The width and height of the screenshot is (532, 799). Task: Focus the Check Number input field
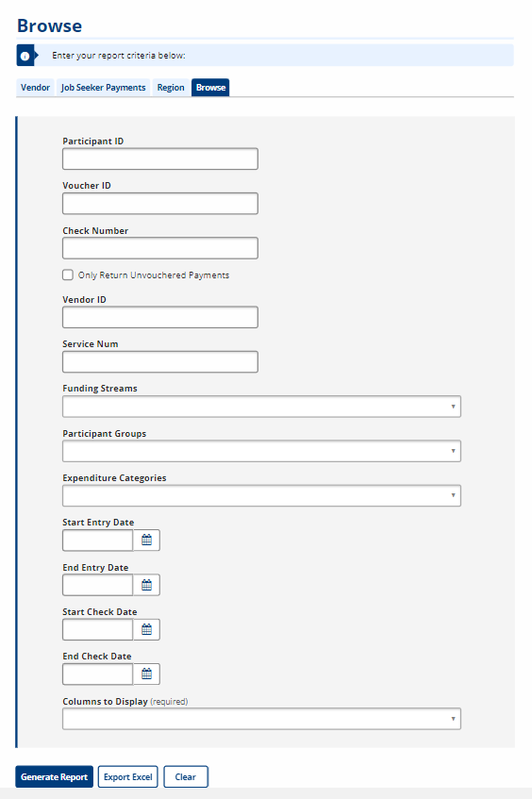[160, 248]
